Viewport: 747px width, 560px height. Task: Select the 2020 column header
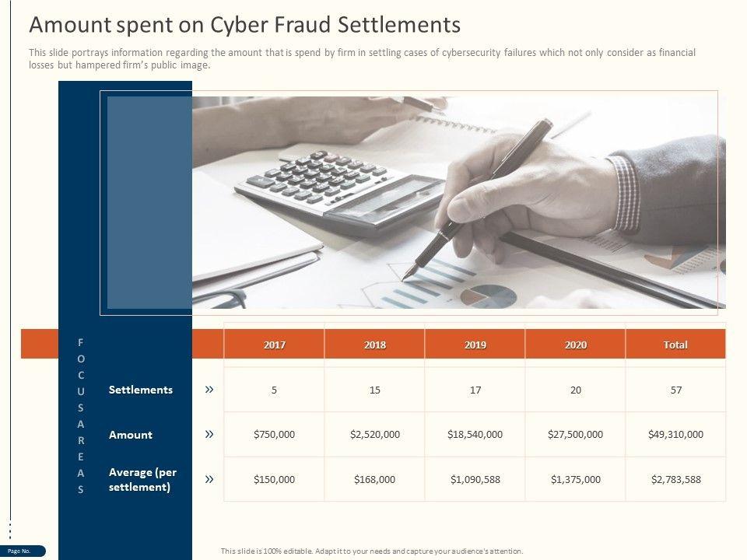click(576, 345)
